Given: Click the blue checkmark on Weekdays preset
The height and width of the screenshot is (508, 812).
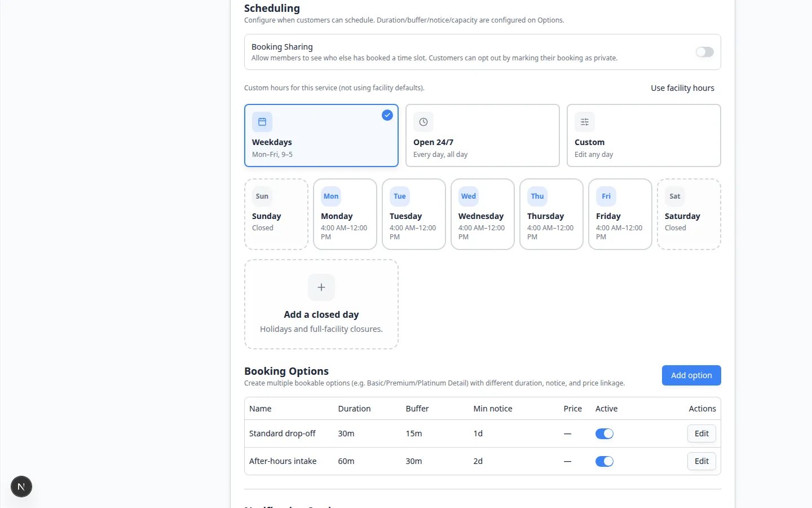Looking at the screenshot, I should [x=387, y=115].
